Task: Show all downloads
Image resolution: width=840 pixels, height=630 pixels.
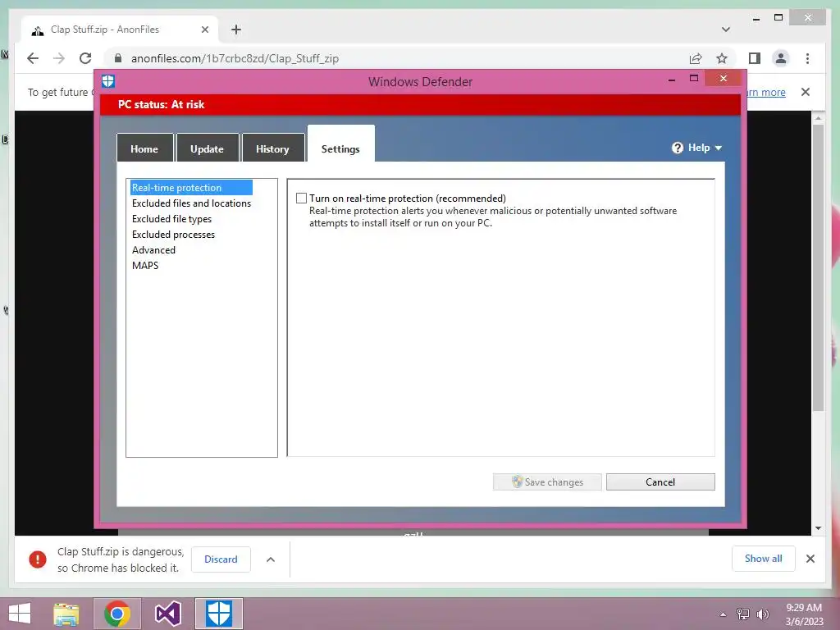Action: point(764,558)
